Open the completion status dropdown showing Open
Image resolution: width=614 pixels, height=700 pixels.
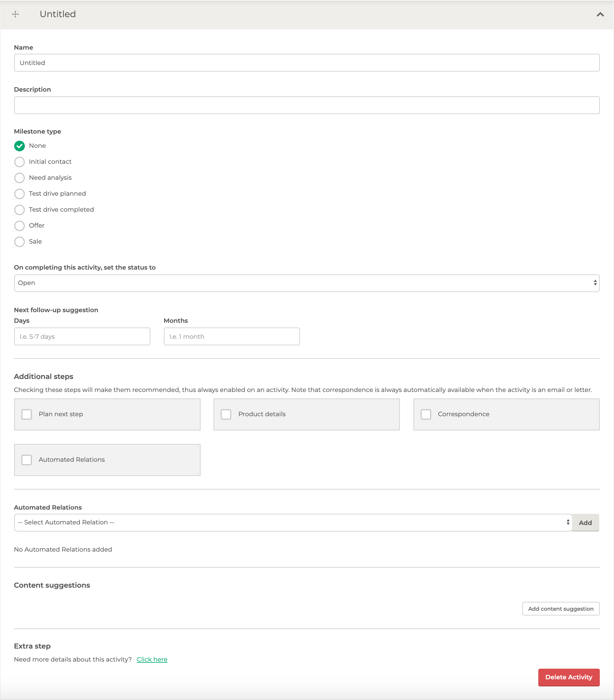[307, 283]
